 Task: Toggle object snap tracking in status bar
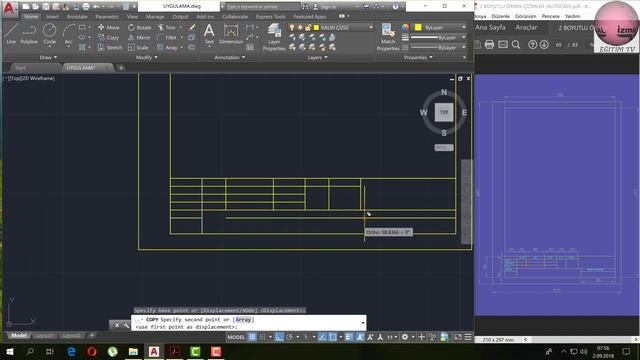click(322, 337)
